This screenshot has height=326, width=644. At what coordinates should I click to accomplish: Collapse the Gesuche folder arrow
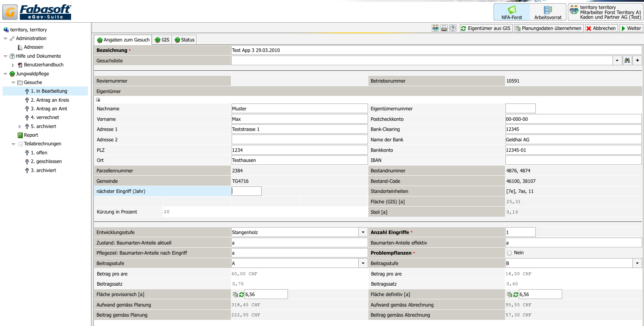click(x=13, y=83)
